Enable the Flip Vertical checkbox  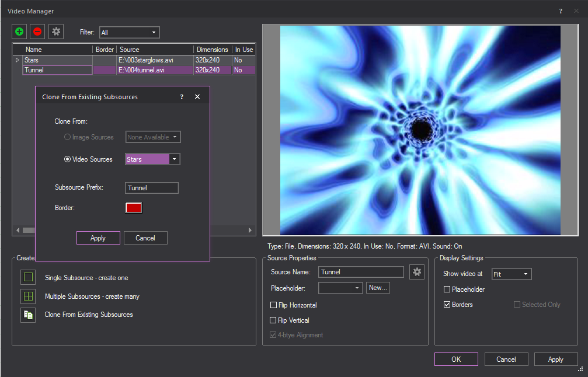[274, 320]
